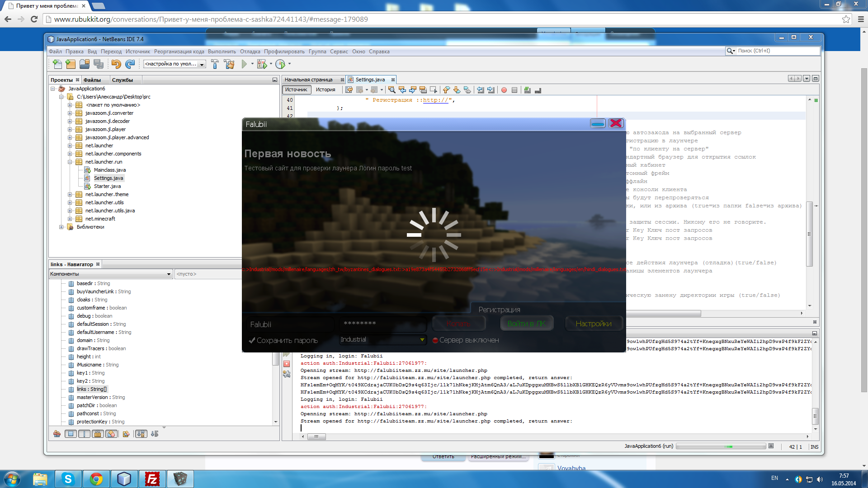
Task: Open the Industrial server dropdown
Action: [x=382, y=339]
